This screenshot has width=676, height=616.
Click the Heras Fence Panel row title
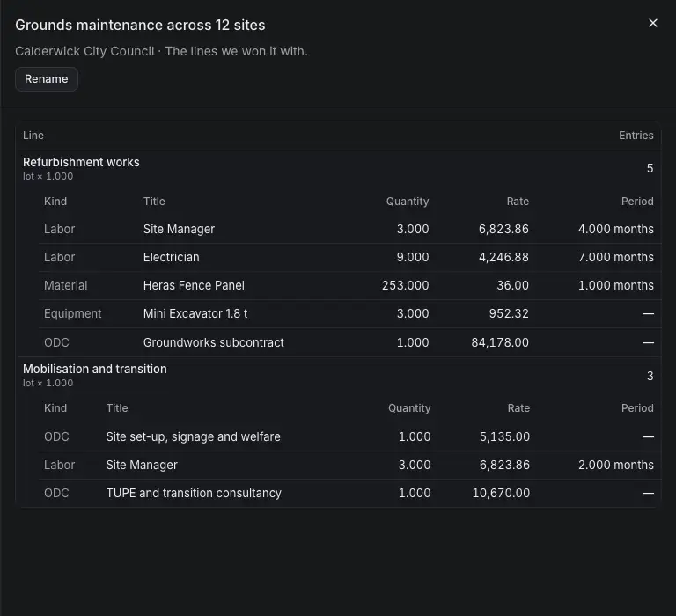pyautogui.click(x=194, y=285)
